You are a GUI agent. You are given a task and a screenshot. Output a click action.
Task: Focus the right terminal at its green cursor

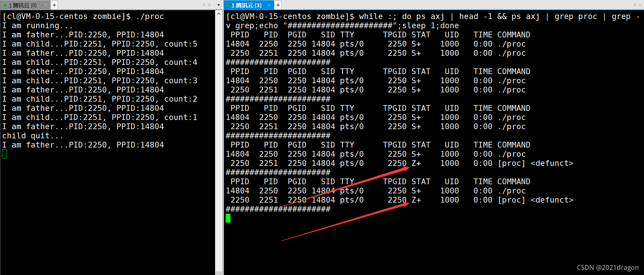[228, 218]
